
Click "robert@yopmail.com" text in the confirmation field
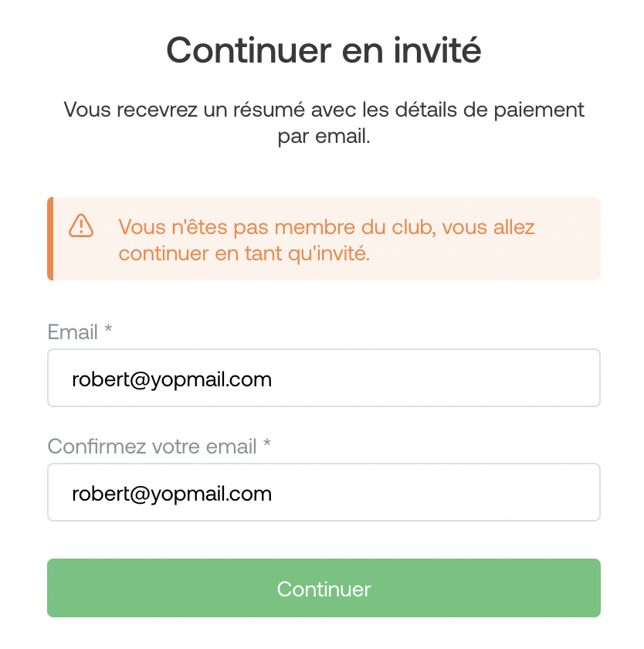[x=171, y=494]
